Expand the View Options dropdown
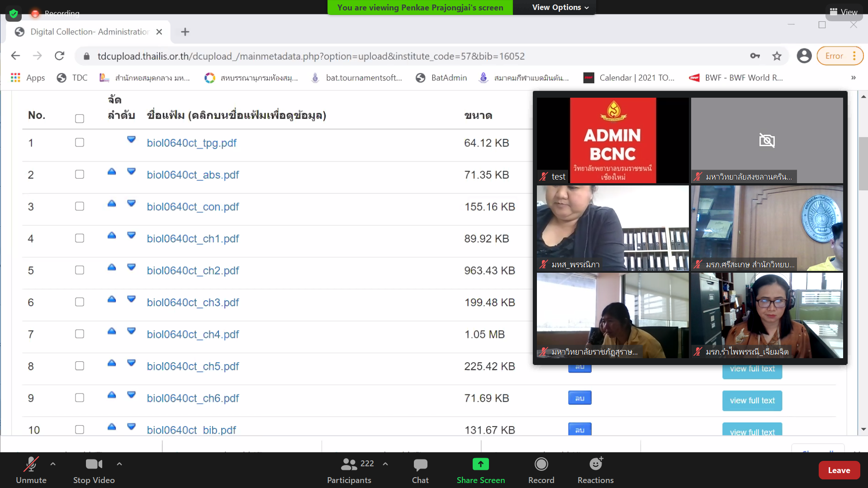868x488 pixels. tap(560, 8)
